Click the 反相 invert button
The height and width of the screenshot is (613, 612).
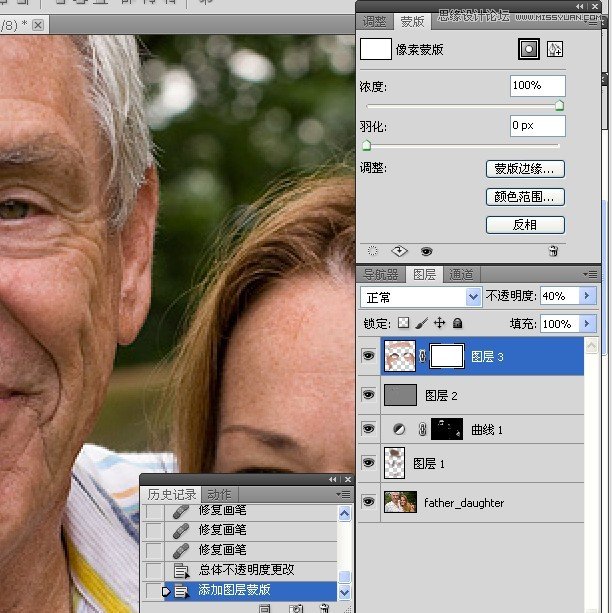[525, 224]
